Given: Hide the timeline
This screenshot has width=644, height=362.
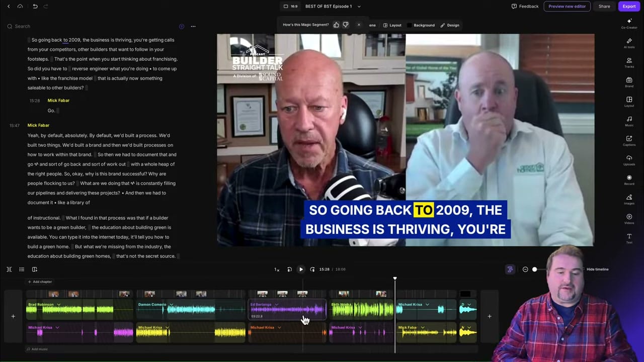Looking at the screenshot, I should click(597, 269).
